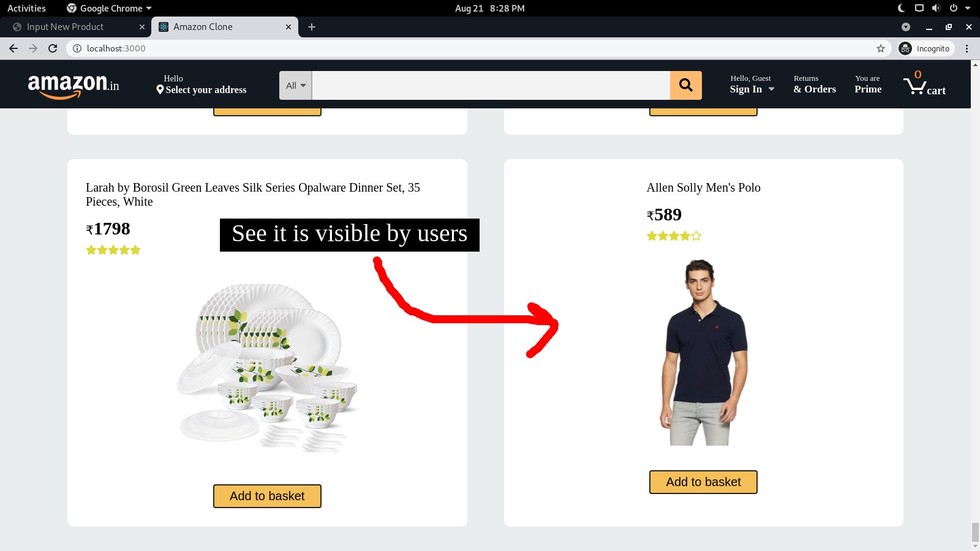Open a new tab with plus icon
This screenshot has width=980, height=551.
coord(311,27)
